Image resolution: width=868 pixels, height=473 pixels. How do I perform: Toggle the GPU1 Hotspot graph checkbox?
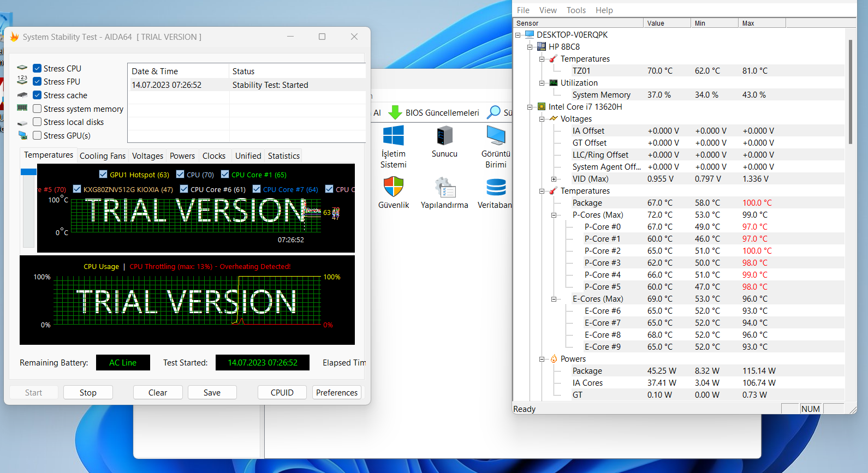click(x=103, y=174)
